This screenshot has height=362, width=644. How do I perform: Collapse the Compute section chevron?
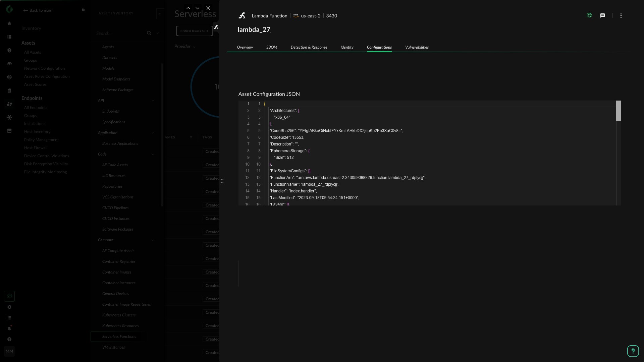point(153,240)
